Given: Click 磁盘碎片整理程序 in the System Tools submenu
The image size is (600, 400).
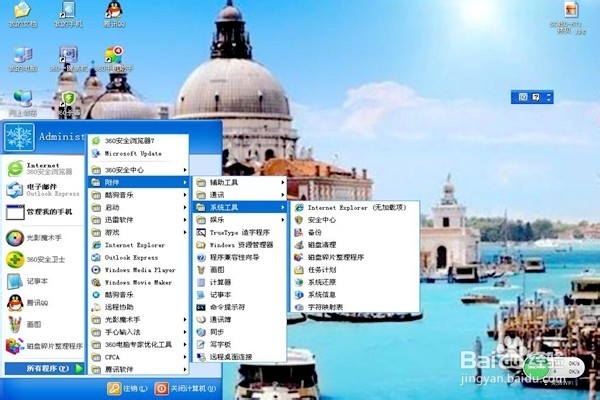Looking at the screenshot, I should [x=355, y=257].
